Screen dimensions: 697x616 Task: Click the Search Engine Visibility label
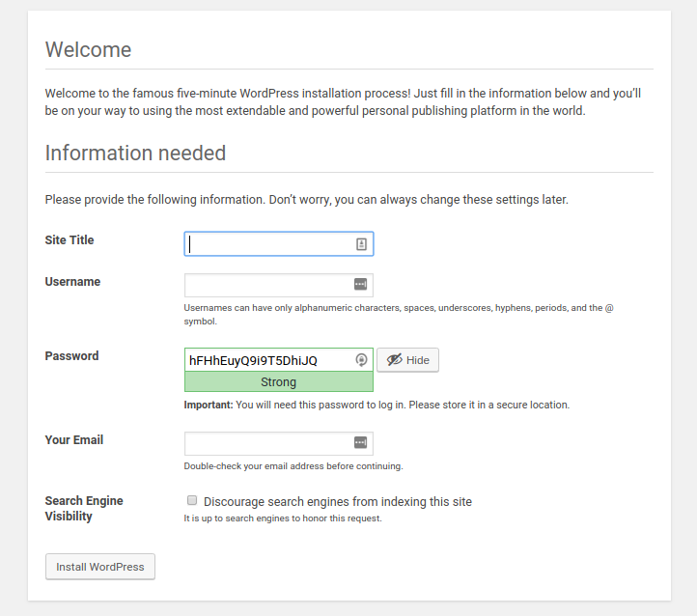(x=84, y=509)
